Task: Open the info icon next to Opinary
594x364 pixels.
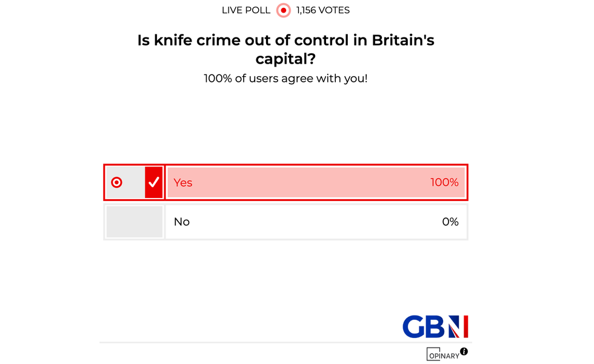Action: pos(464,351)
